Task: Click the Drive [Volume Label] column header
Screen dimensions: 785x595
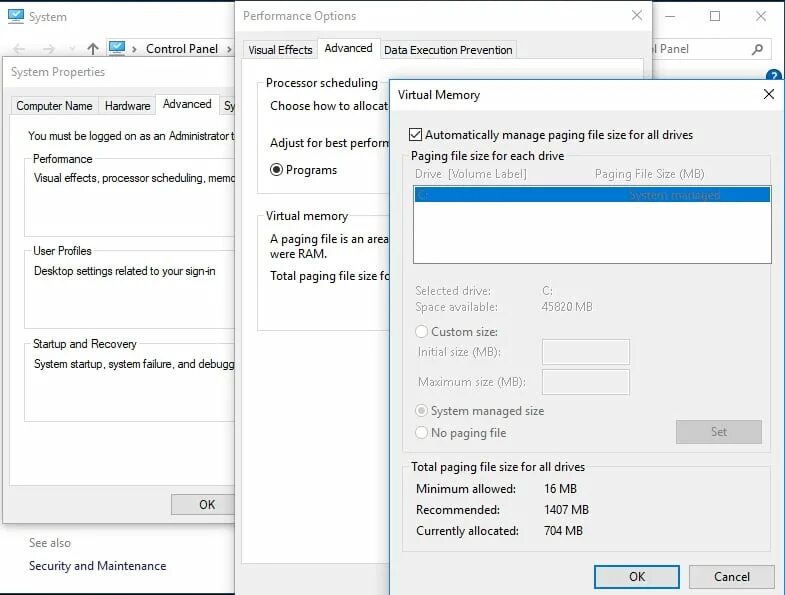Action: 471,174
